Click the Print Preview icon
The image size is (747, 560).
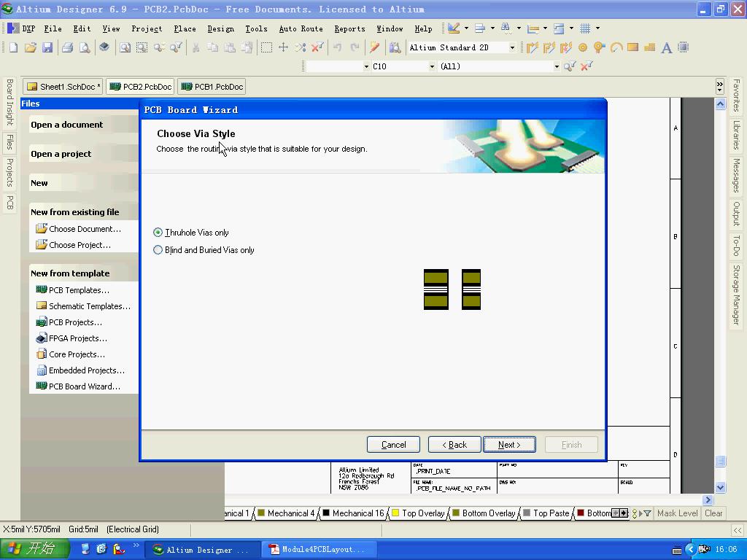(85, 47)
